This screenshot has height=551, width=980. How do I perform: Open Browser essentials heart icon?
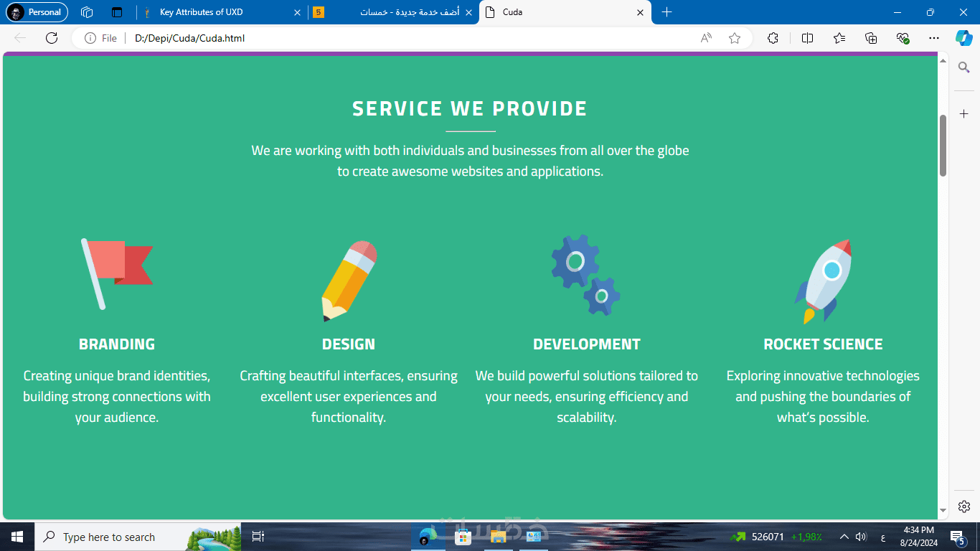point(903,38)
